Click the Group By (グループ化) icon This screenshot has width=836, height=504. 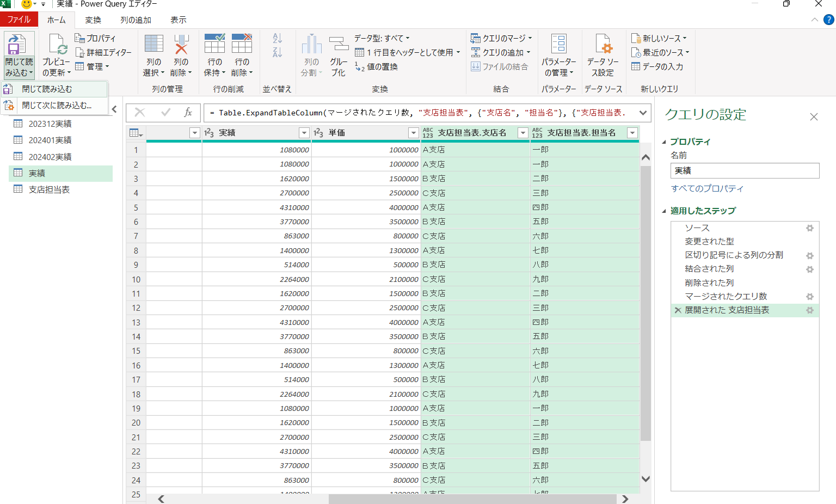pyautogui.click(x=339, y=44)
